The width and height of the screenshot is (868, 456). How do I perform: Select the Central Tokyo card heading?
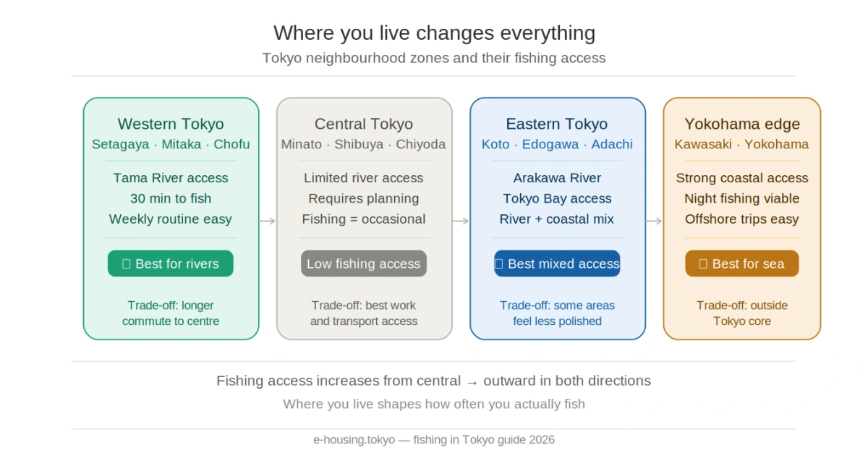tap(364, 124)
